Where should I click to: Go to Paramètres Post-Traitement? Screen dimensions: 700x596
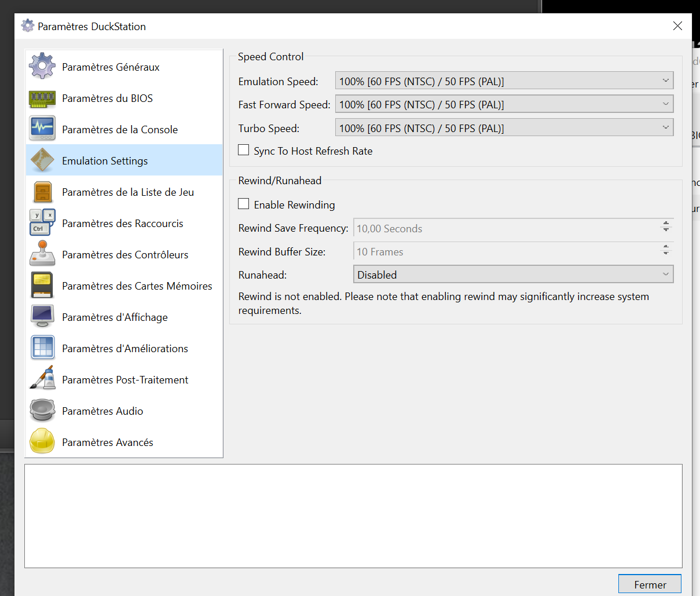tap(124, 379)
